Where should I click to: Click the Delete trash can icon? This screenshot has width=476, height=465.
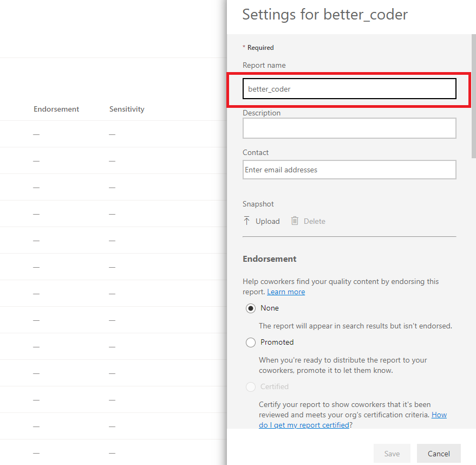click(295, 221)
